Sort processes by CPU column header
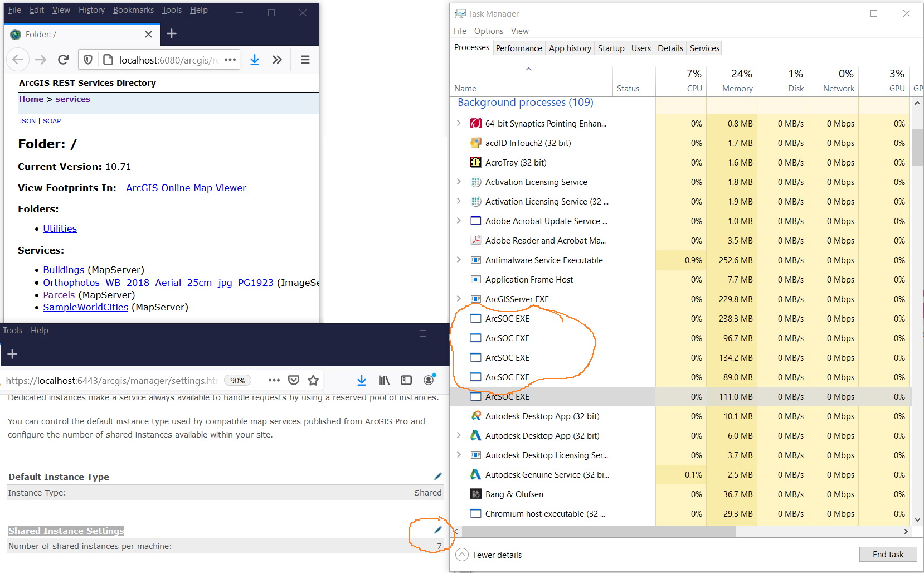924x573 pixels. click(x=681, y=81)
